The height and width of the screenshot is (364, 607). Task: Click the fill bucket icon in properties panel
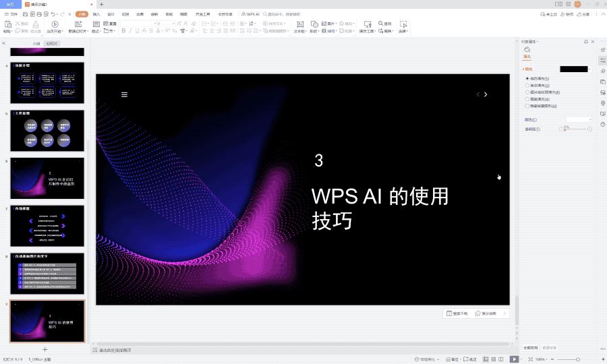[527, 49]
